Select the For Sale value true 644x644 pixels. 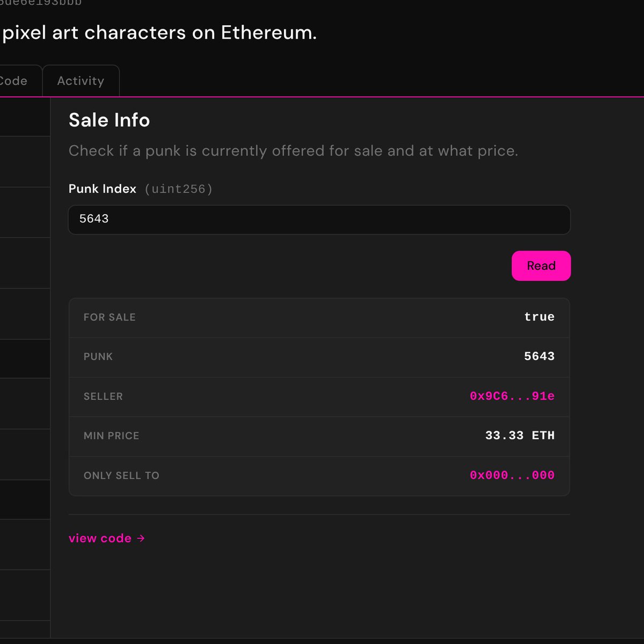click(x=539, y=317)
